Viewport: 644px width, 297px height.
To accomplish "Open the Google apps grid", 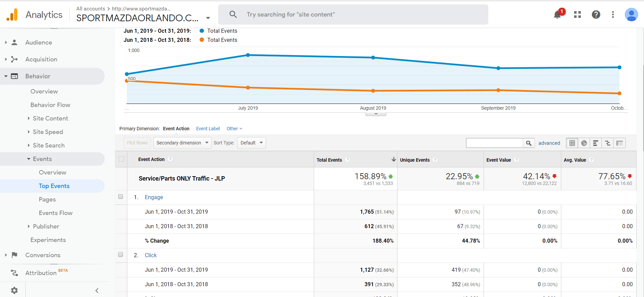I will pos(577,15).
